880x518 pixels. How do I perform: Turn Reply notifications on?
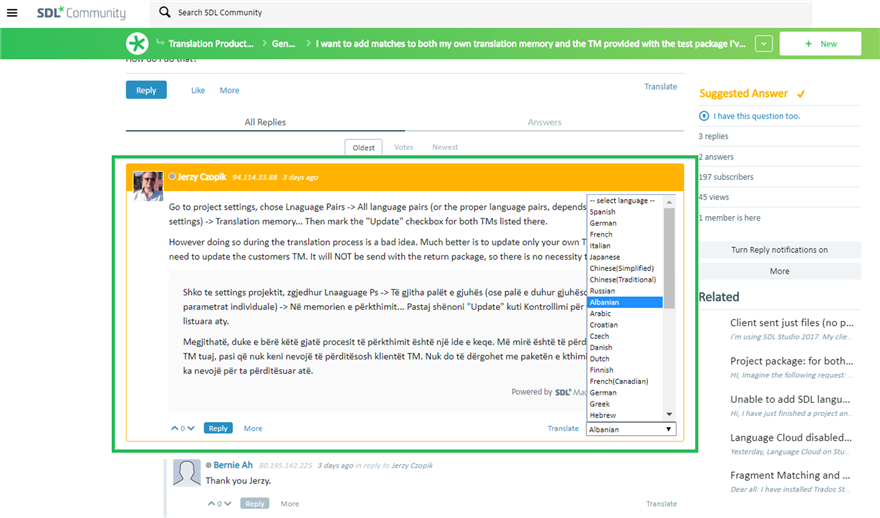tap(780, 250)
